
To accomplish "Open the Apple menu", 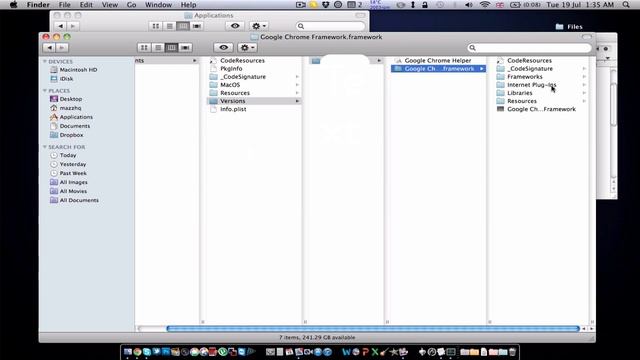I will point(13,5).
